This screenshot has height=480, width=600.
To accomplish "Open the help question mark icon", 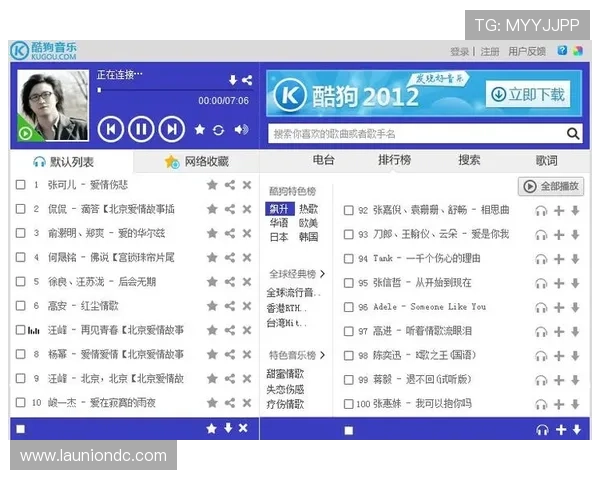I will [x=562, y=51].
